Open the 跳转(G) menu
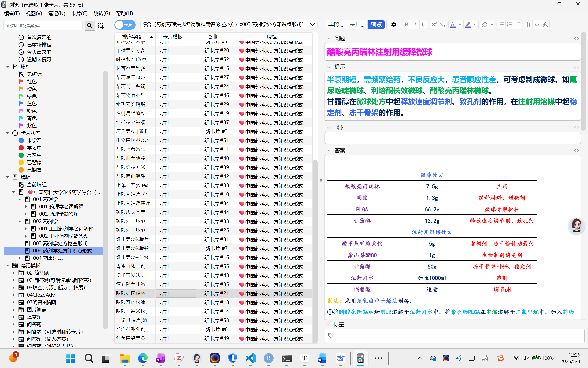Viewport: 588px width, 368px height. [x=101, y=13]
